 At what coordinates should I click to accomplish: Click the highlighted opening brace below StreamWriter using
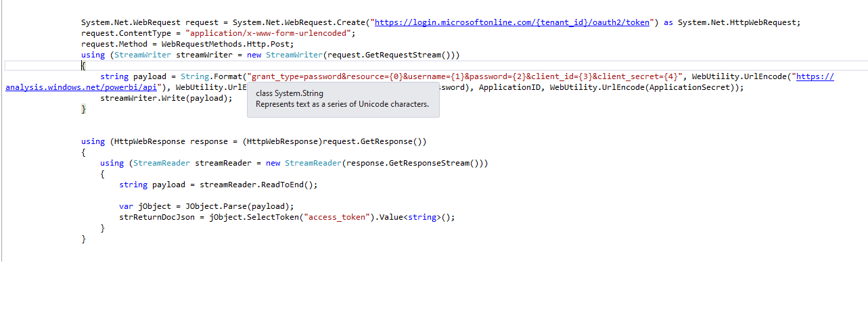coord(83,66)
